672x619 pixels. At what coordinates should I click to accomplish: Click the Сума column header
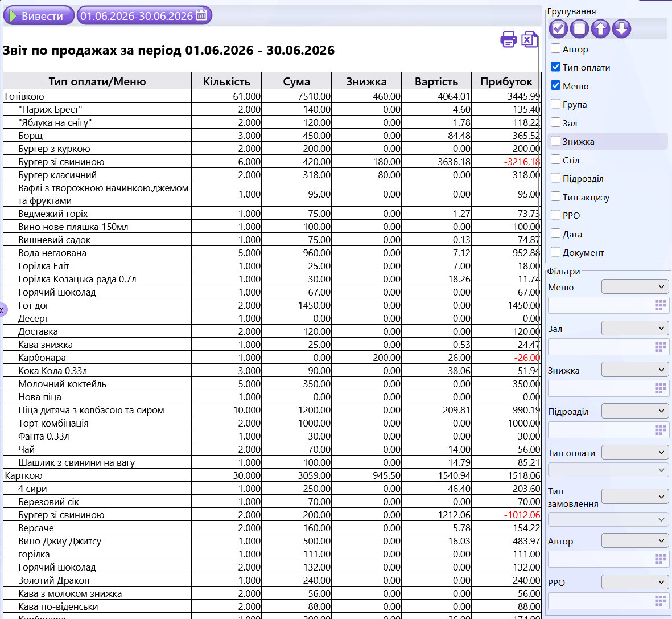(296, 81)
